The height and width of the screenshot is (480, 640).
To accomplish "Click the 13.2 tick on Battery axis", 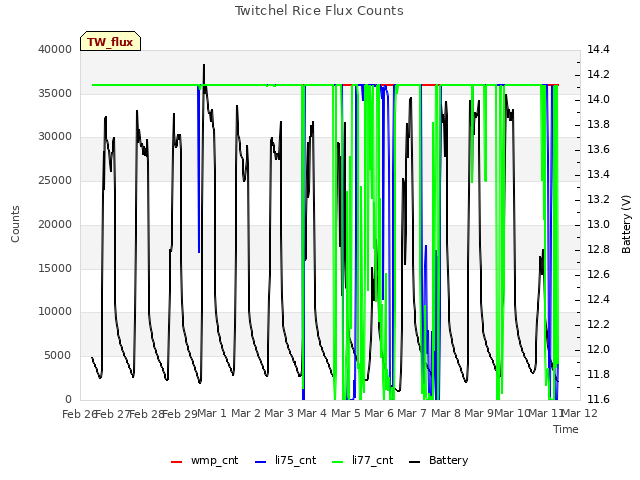I will click(x=598, y=200).
